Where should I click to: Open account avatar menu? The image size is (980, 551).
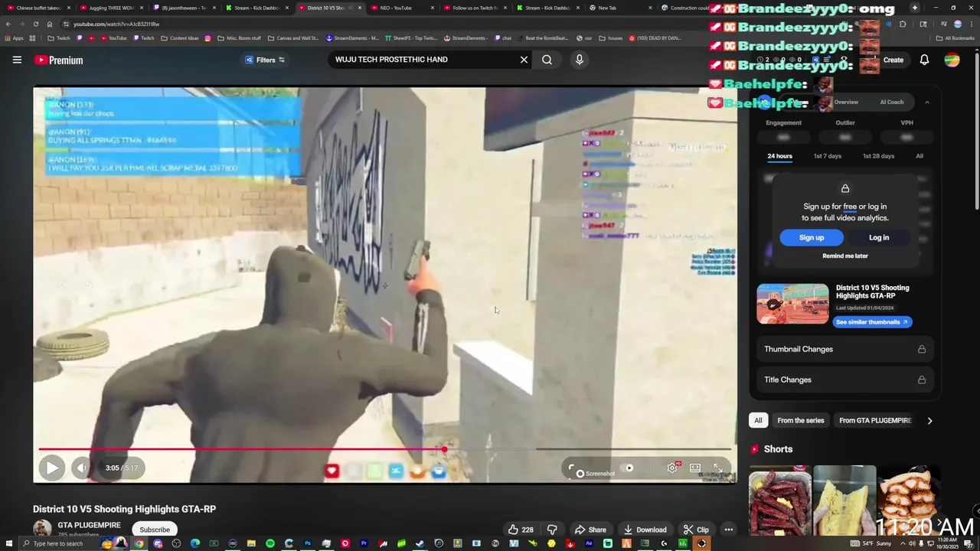[952, 60]
